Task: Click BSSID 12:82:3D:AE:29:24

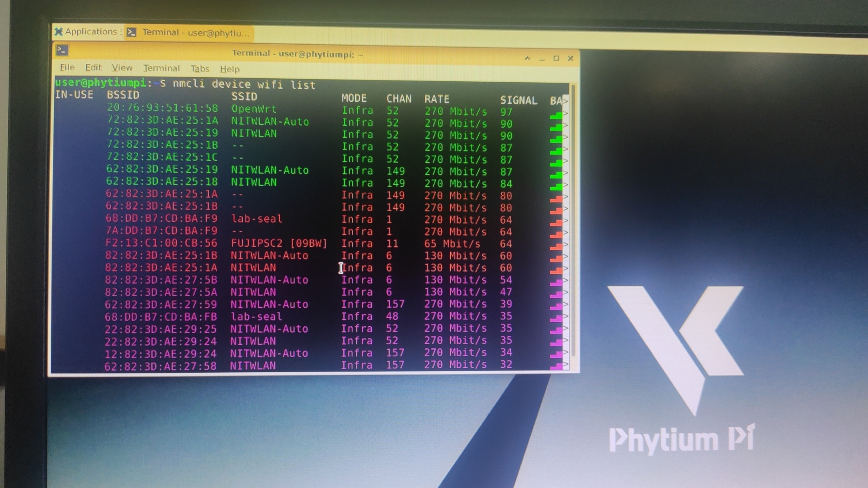Action: [x=160, y=353]
